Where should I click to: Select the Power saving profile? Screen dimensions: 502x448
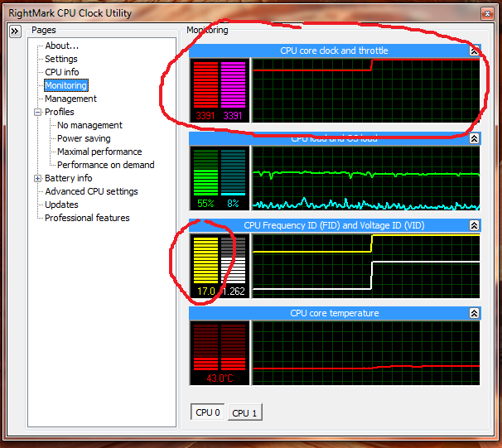click(x=84, y=138)
